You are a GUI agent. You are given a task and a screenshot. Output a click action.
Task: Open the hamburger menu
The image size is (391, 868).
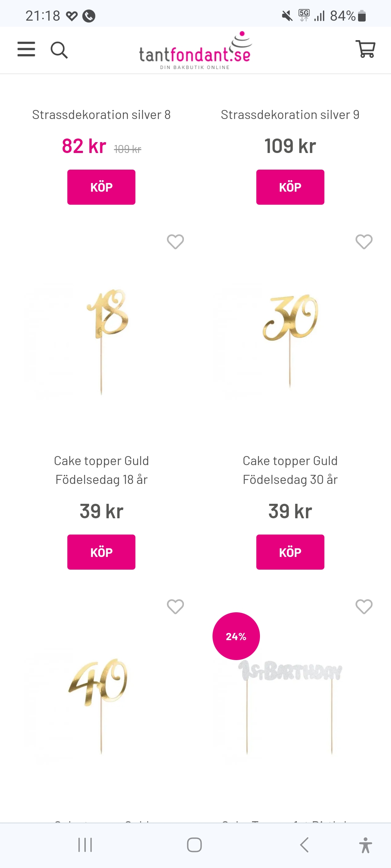(x=26, y=49)
